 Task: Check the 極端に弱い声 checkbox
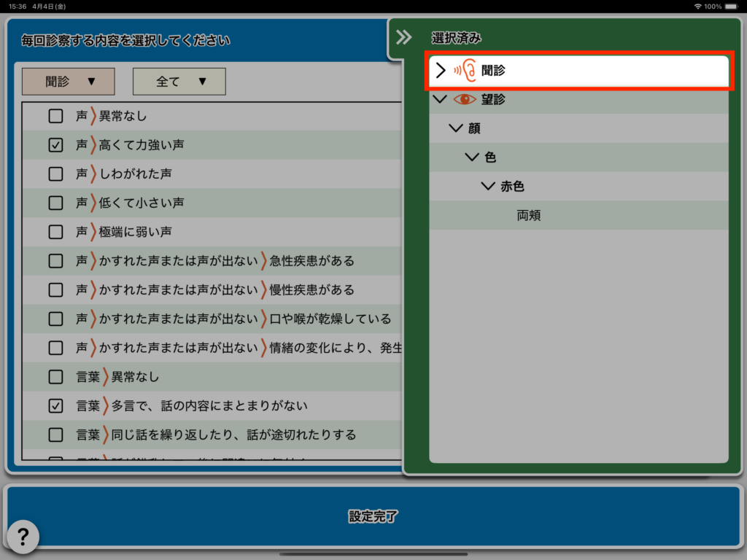pyautogui.click(x=55, y=232)
